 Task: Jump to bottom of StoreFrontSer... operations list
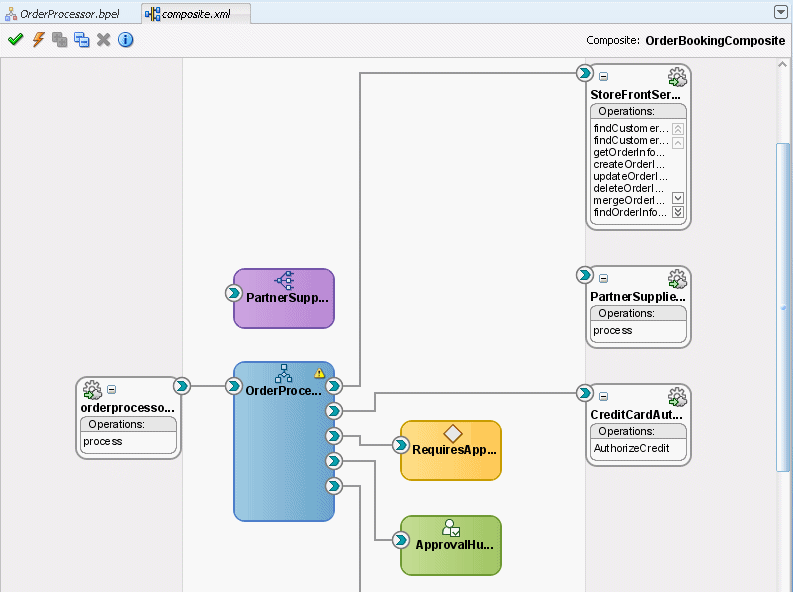tap(678, 212)
